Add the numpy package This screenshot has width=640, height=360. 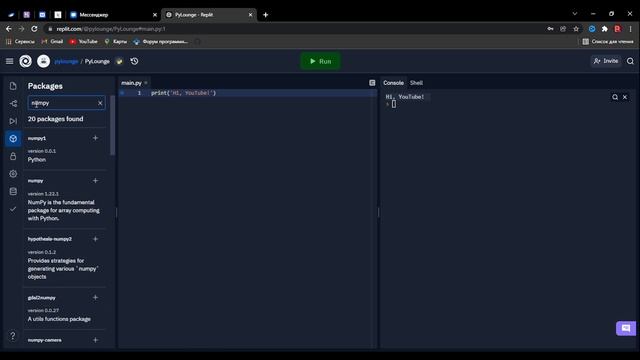[95, 180]
